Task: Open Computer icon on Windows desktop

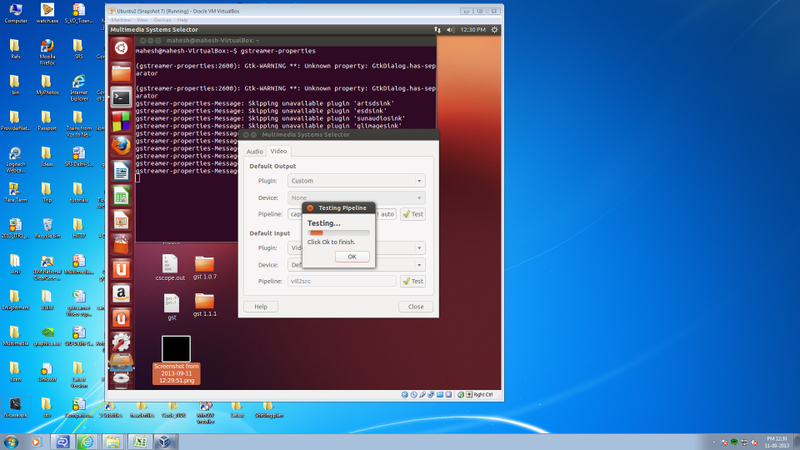Action: click(16, 14)
